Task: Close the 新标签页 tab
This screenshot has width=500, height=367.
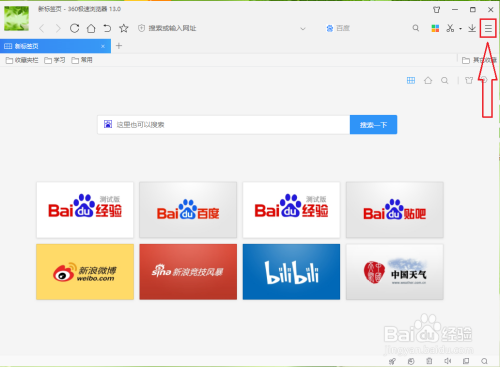Action: tap(103, 46)
